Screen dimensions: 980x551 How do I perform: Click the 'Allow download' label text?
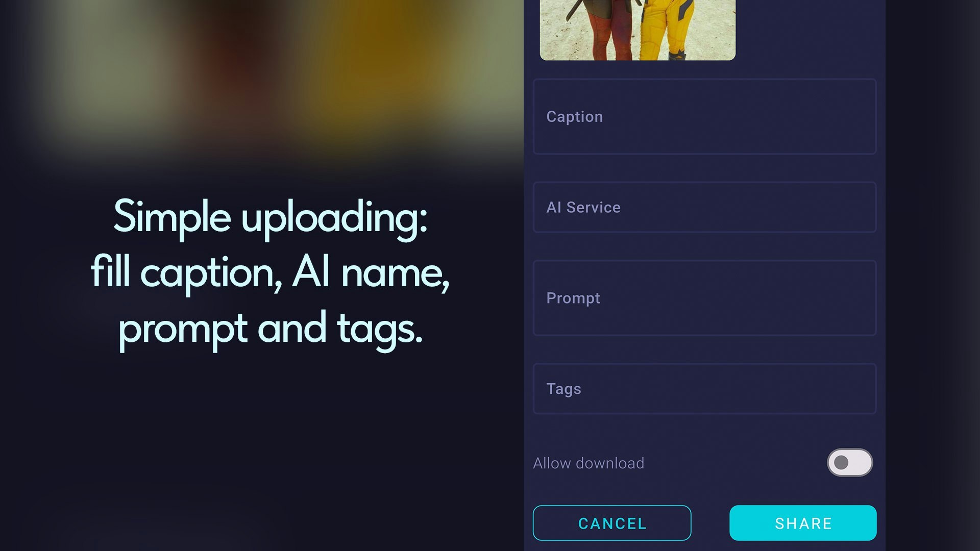(589, 463)
